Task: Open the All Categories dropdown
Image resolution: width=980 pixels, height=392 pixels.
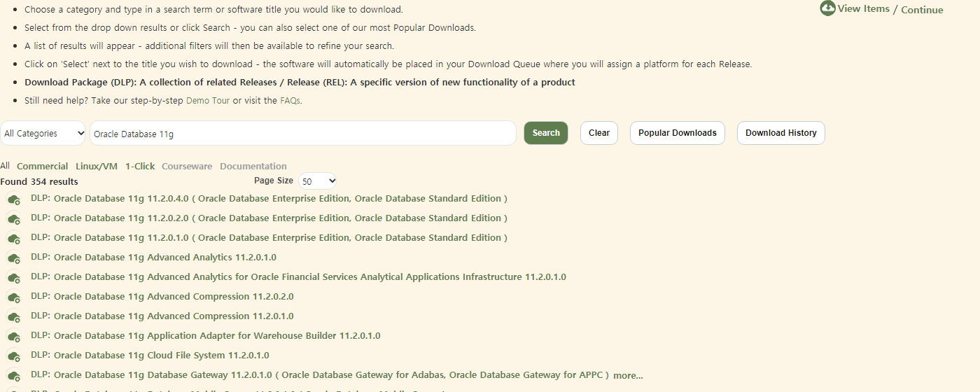Action: point(43,133)
